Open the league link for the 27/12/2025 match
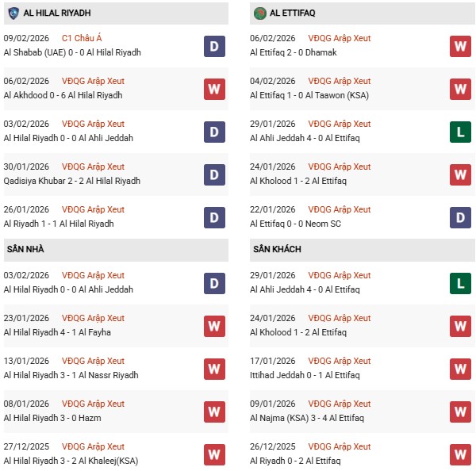The width and height of the screenshot is (476, 471). click(93, 446)
